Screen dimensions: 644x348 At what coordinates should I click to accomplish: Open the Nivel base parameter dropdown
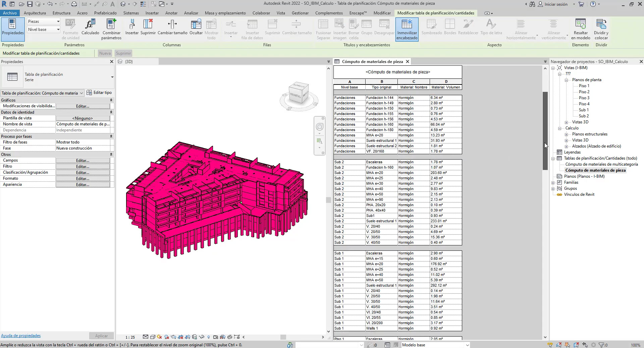pyautogui.click(x=44, y=30)
